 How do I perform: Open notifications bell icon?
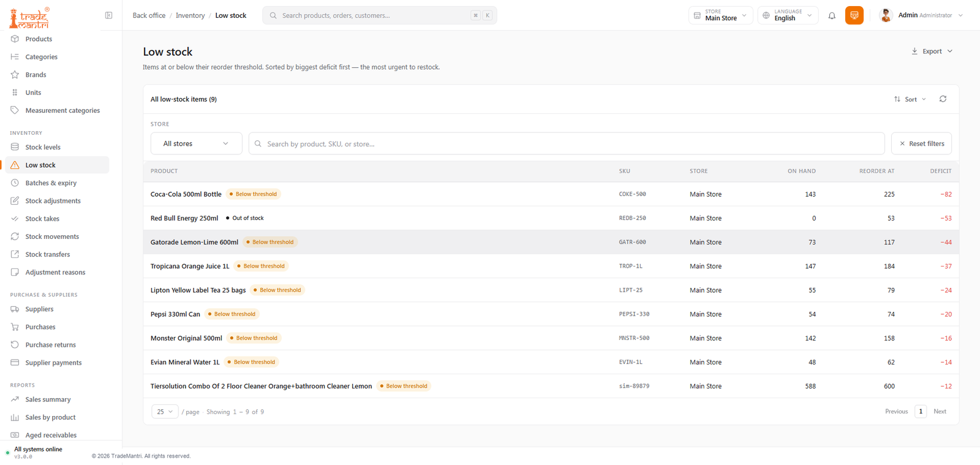click(x=832, y=15)
